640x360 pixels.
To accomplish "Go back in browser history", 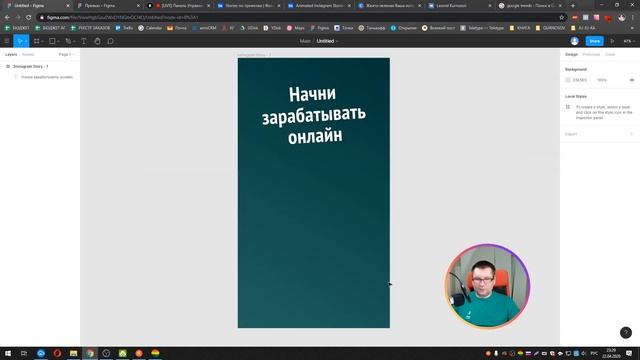I will point(7,18).
